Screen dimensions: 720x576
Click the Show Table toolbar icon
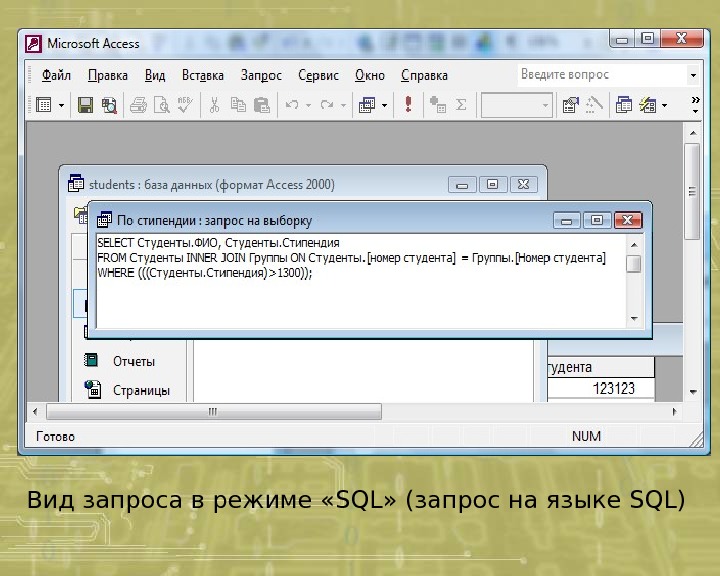[438, 105]
